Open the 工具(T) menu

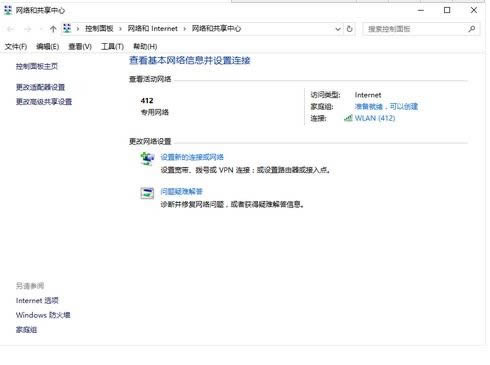tap(112, 47)
